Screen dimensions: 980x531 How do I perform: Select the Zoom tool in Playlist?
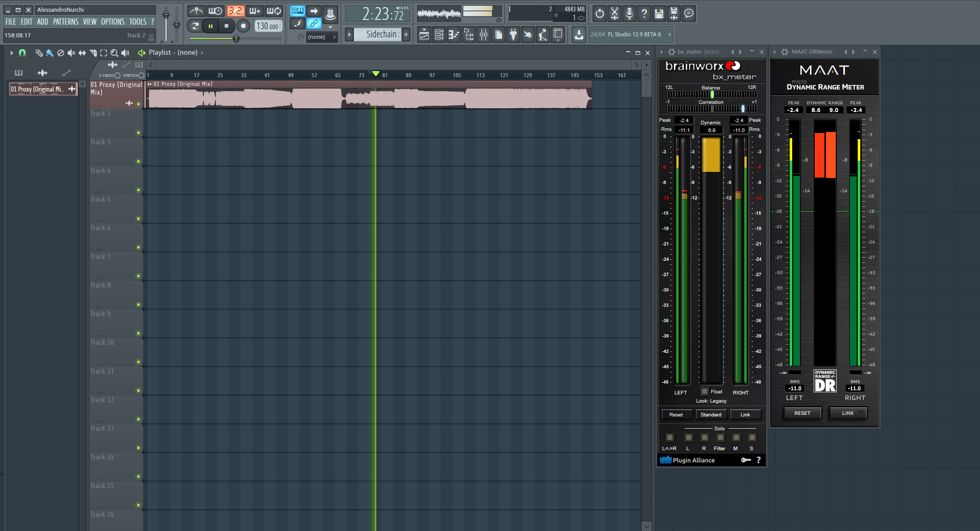click(x=114, y=53)
